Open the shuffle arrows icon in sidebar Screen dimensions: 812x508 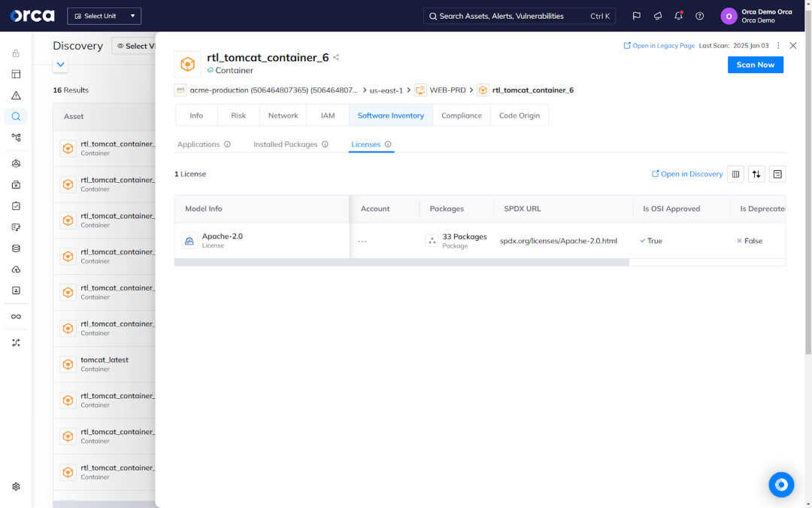[x=16, y=342]
